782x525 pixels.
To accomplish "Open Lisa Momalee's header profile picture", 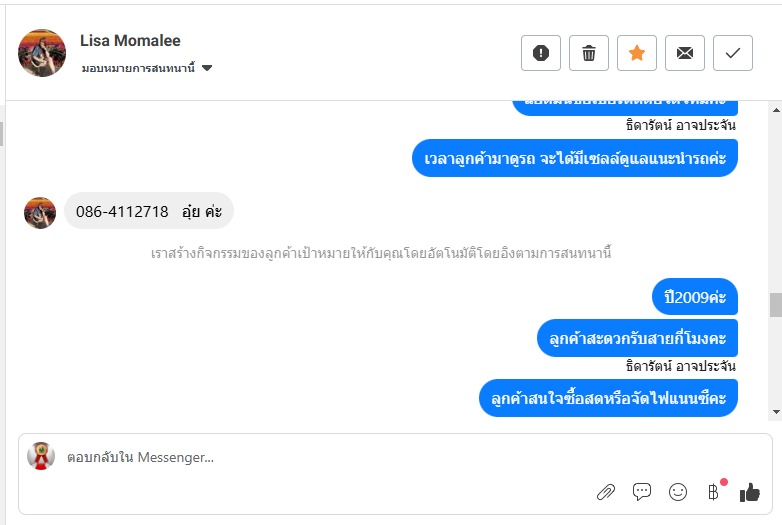I will (x=42, y=53).
